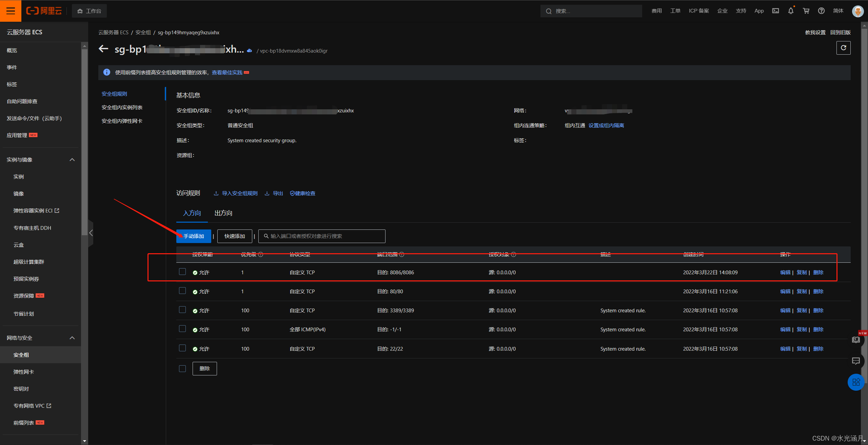The height and width of the screenshot is (445, 868).
Task: Open 前缀列表 in the sidebar
Action: pyautogui.click(x=23, y=423)
